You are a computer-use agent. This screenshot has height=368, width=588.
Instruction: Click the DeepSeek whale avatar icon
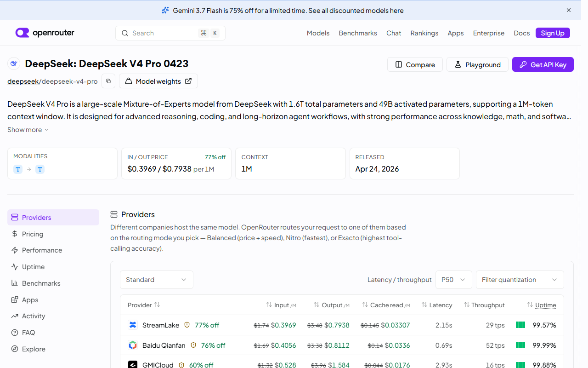[14, 63]
